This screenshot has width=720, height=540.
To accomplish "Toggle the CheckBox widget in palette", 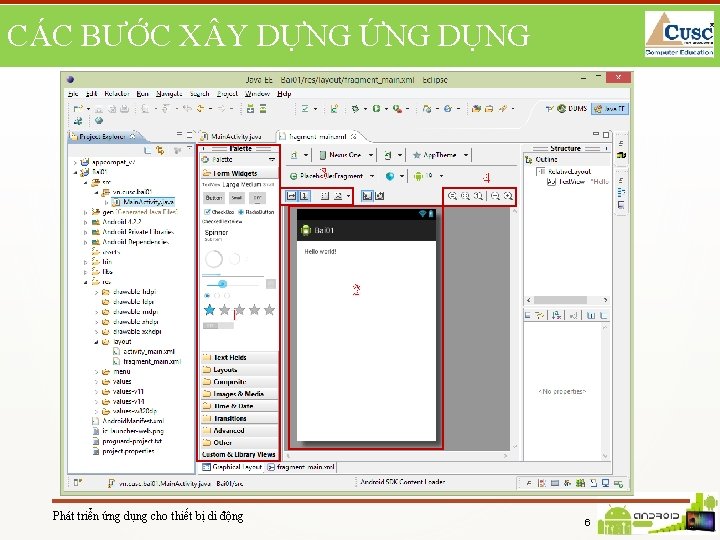I will [x=219, y=212].
